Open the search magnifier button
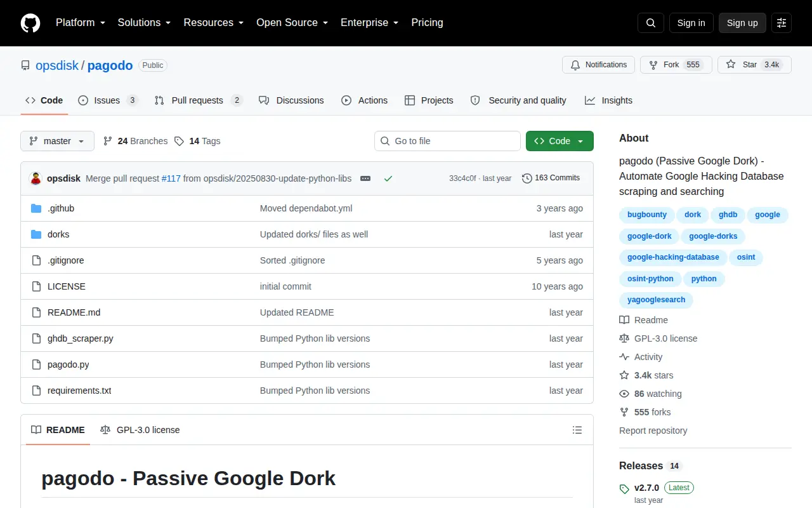 point(651,23)
